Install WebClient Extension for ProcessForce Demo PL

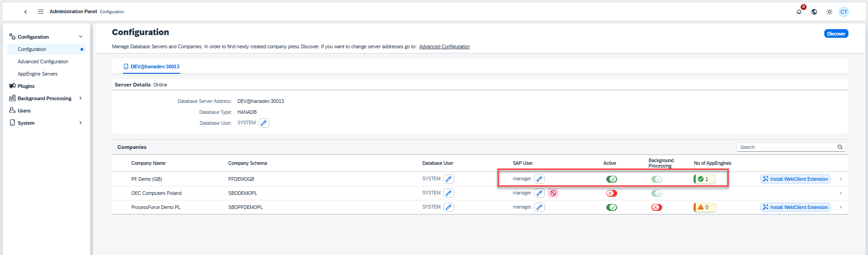795,207
